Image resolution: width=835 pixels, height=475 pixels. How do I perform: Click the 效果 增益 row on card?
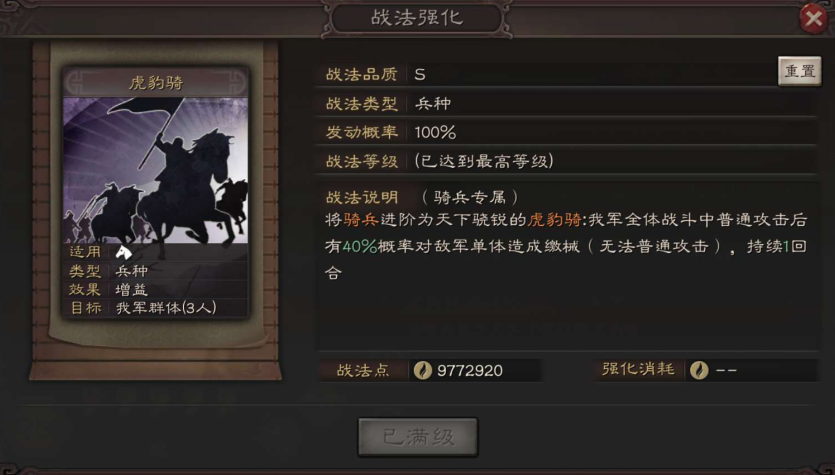155,290
